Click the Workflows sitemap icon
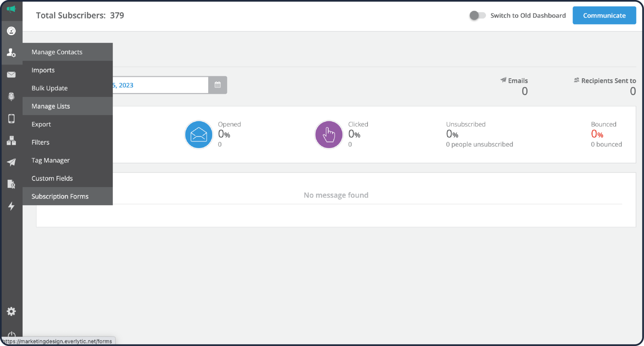This screenshot has width=644, height=346. point(11,140)
